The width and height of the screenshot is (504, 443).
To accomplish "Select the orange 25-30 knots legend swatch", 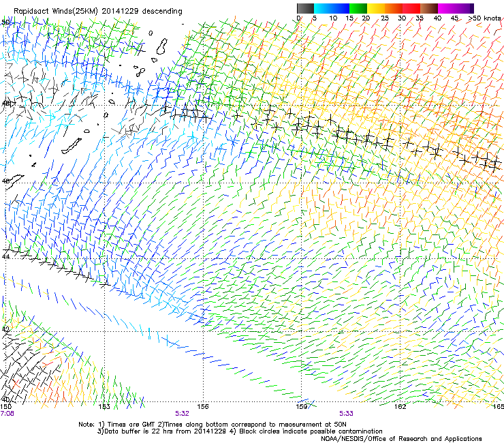I will (x=394, y=8).
